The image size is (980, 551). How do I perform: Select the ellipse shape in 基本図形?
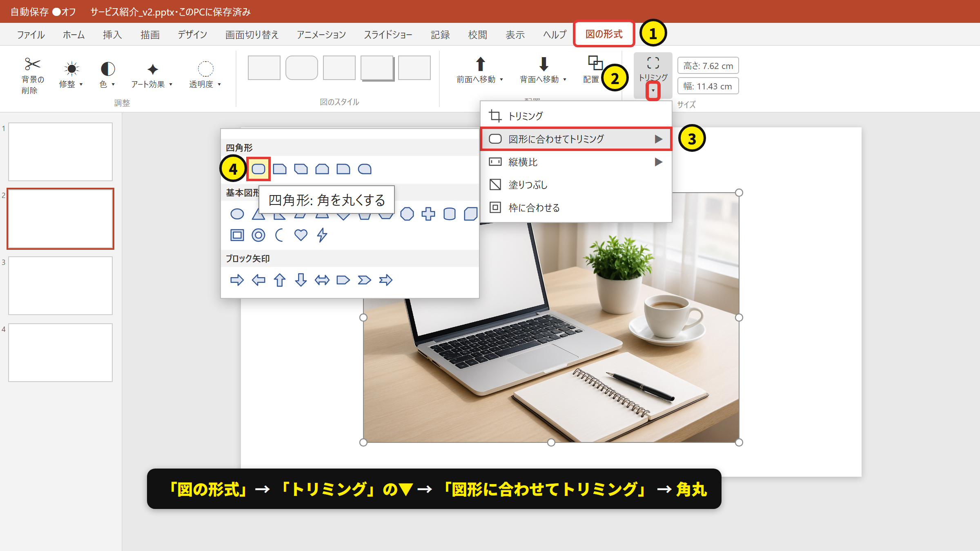click(237, 214)
